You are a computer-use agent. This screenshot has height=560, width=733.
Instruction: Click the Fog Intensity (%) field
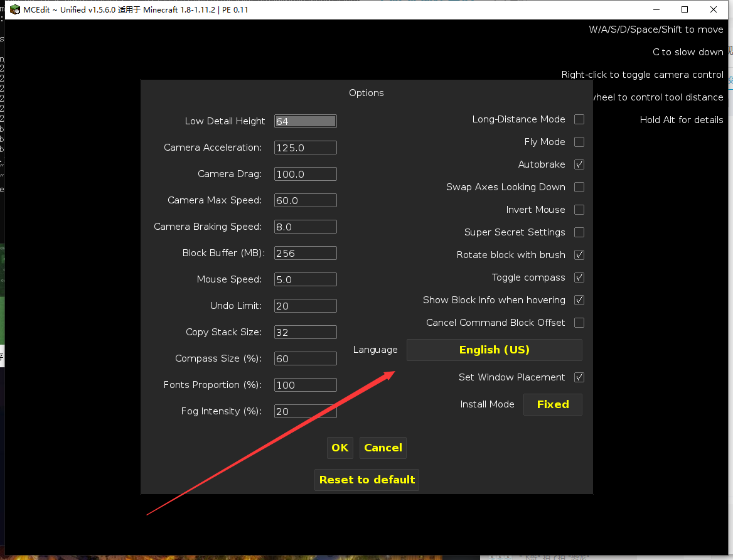(x=305, y=411)
